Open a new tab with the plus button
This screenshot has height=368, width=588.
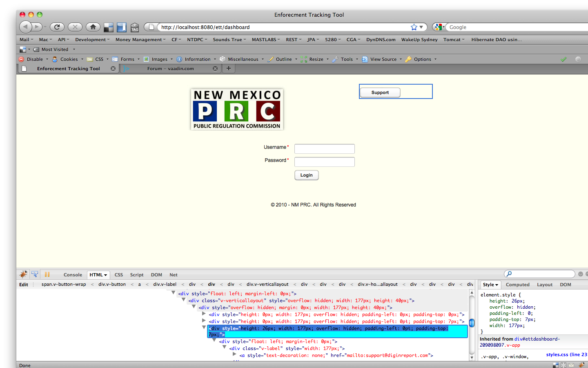229,68
